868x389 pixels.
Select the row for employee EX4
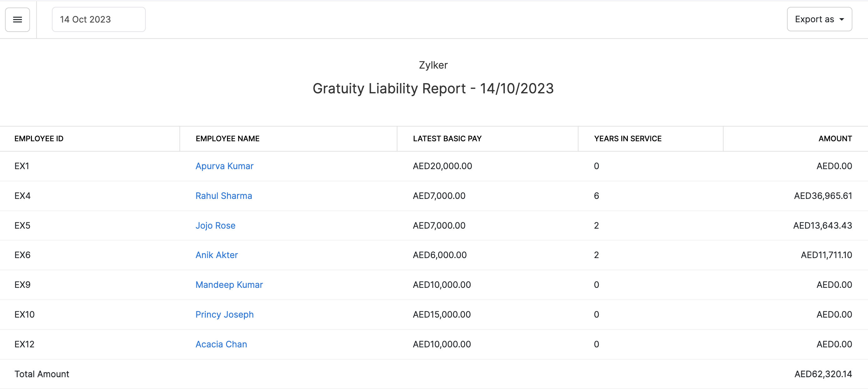[22, 196]
